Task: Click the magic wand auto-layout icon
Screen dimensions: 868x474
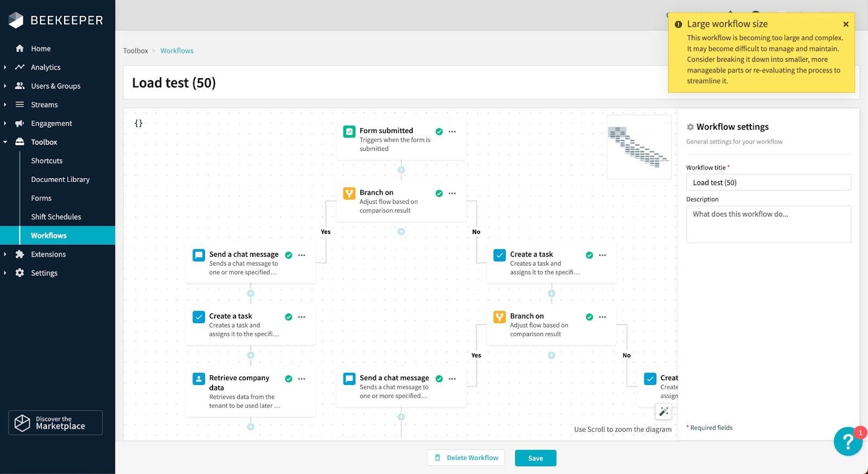Action: (663, 412)
